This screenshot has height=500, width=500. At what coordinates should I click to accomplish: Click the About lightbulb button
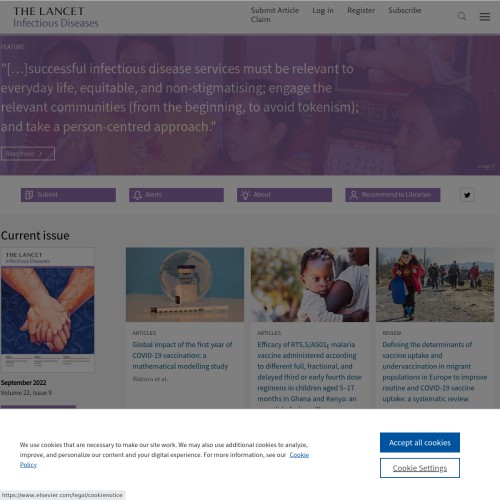284,195
